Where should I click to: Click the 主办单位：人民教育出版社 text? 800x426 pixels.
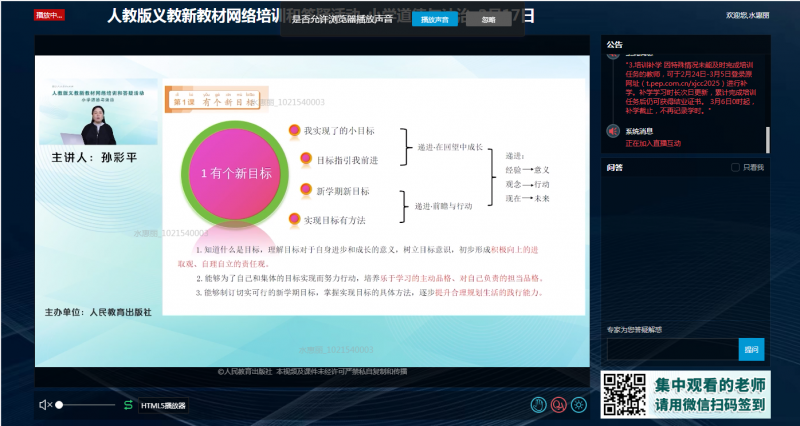(x=98, y=312)
